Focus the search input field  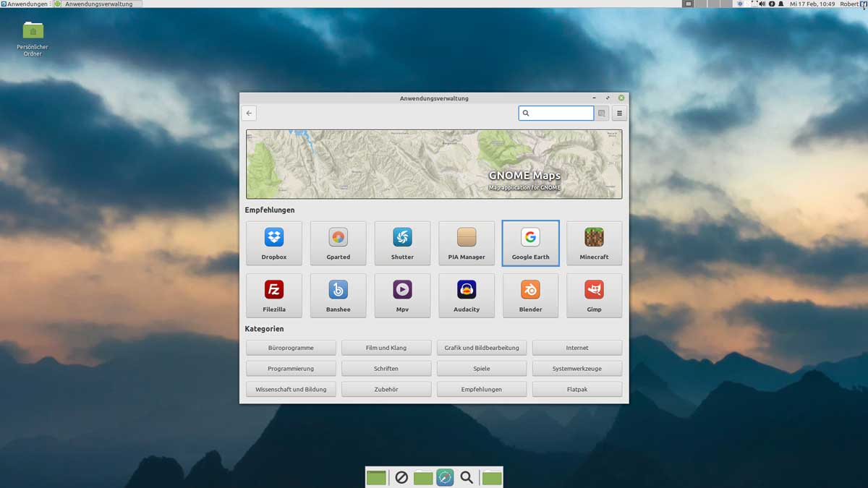pyautogui.click(x=556, y=113)
